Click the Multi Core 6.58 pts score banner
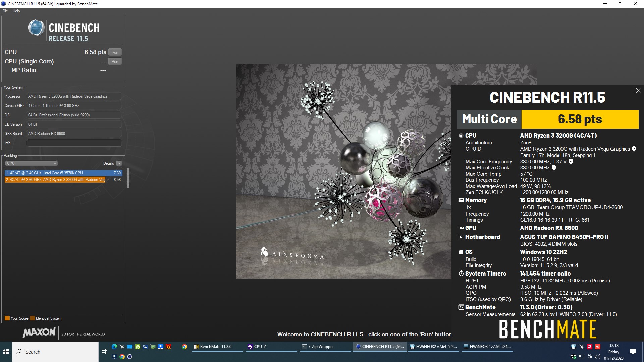This screenshot has height=362, width=644. tap(547, 119)
